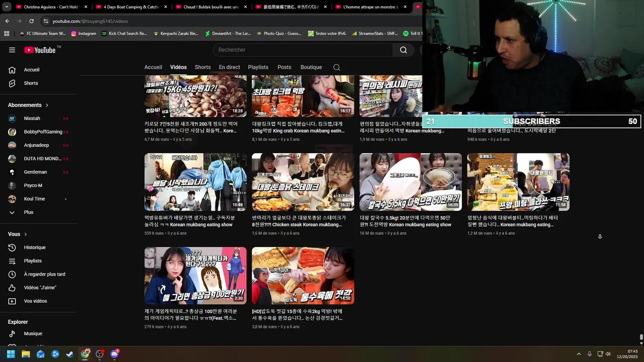Open StreamerStats bookmark
The height and width of the screenshot is (362, 644).
374,34
